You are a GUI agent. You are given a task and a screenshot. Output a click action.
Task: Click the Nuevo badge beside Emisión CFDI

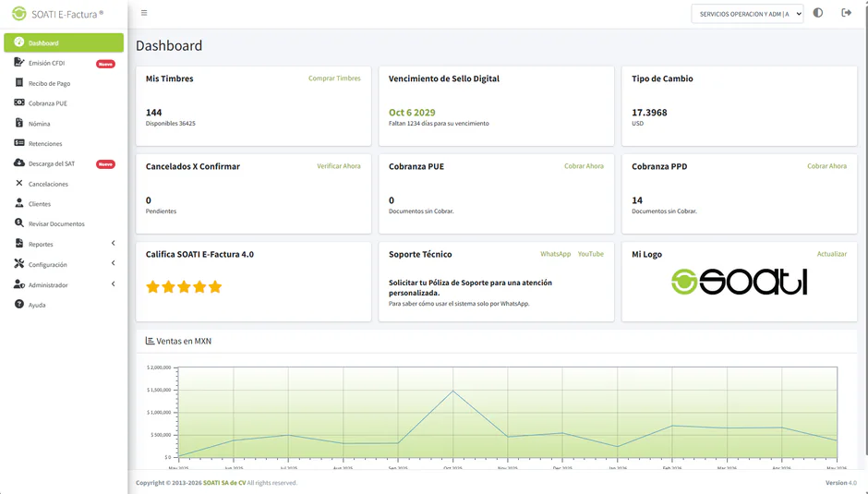point(106,64)
